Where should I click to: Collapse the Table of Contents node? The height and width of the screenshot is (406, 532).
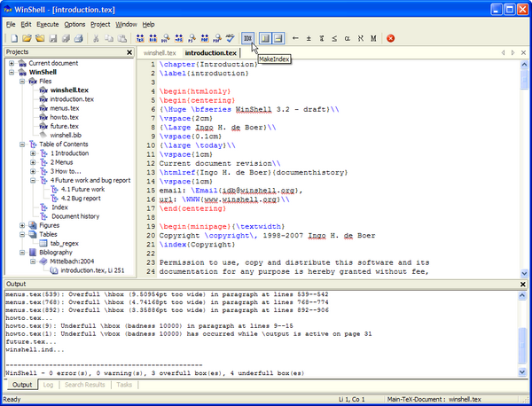click(22, 144)
